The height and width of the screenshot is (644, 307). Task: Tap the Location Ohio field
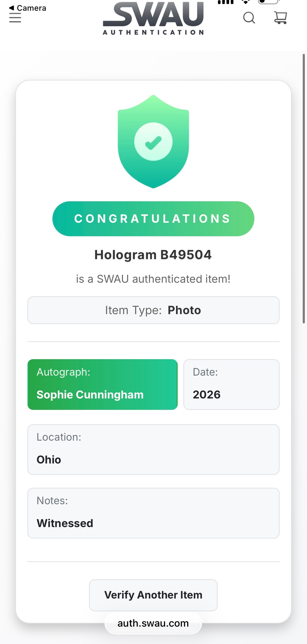pos(153,449)
